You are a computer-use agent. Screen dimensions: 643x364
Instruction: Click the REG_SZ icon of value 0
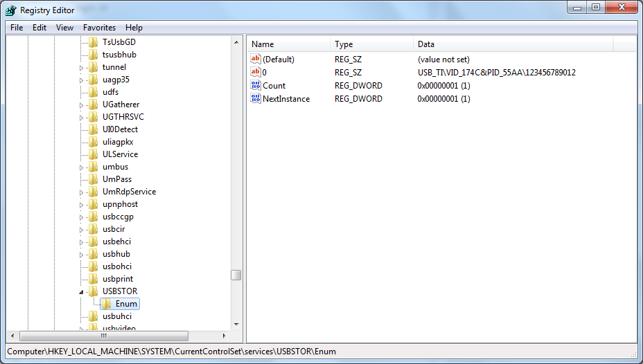[256, 73]
